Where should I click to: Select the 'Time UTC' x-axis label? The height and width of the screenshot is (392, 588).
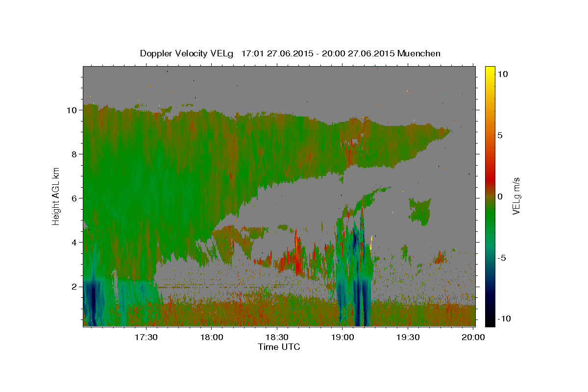(279, 347)
